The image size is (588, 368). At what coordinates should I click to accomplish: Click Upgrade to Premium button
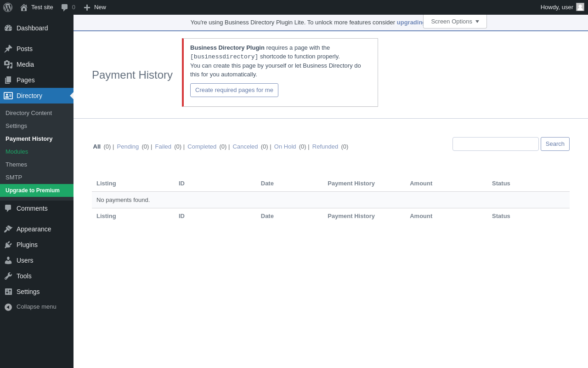coord(37,190)
